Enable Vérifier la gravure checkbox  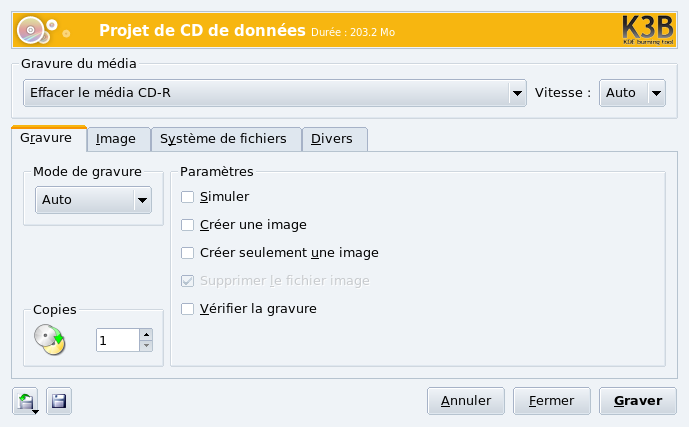[x=187, y=309]
